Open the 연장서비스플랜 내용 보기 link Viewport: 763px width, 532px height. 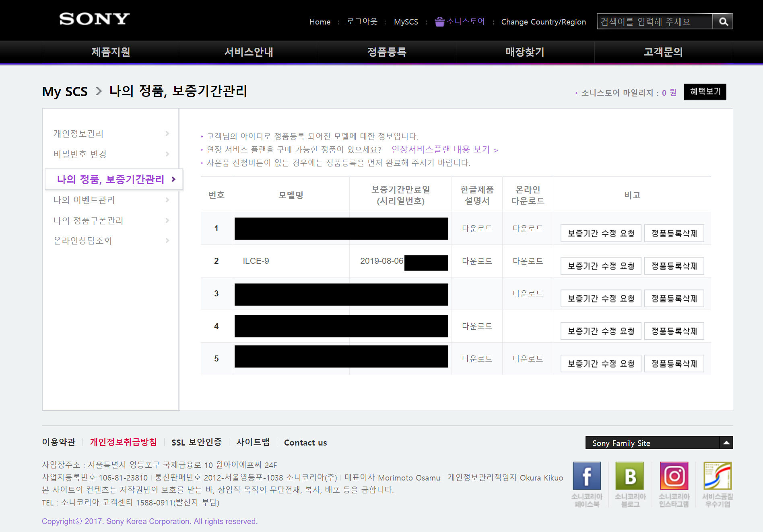pyautogui.click(x=445, y=150)
